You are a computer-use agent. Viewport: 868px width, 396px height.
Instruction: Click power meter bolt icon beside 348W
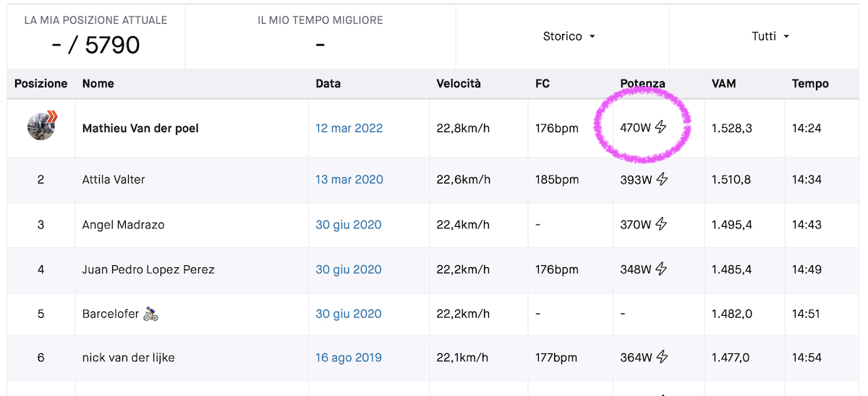[x=660, y=270]
